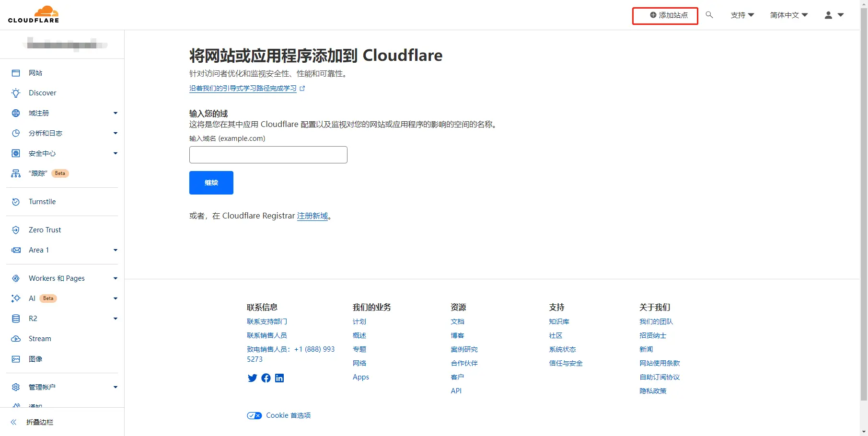Image resolution: width=868 pixels, height=436 pixels.
Task: Open Turnstile in the sidebar
Action: pos(42,202)
